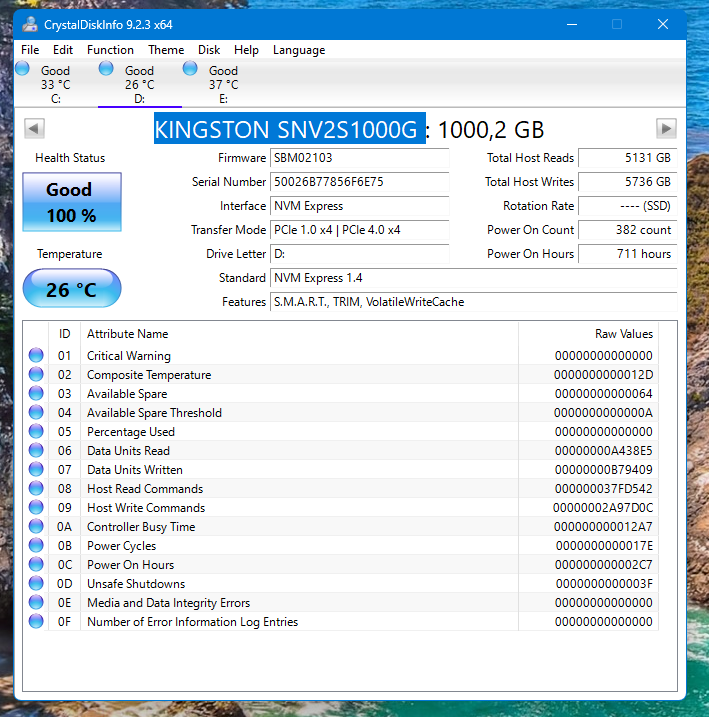709x717 pixels.
Task: Open the Edit menu
Action: [63, 50]
